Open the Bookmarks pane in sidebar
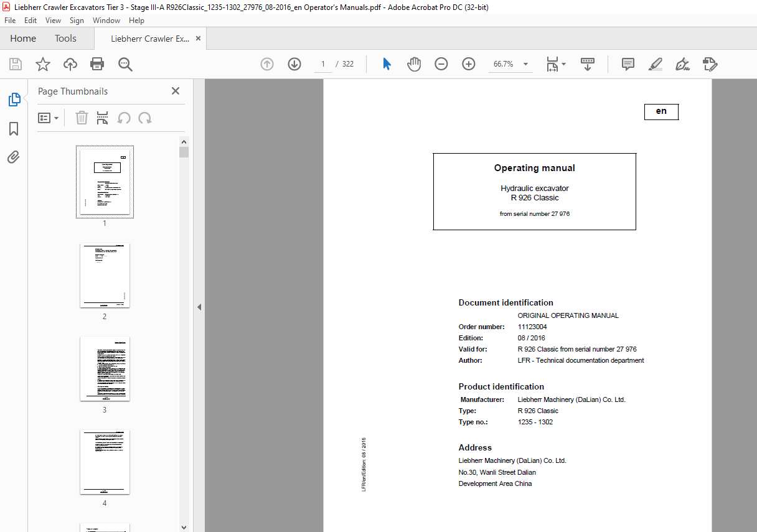757x532 pixels. 14,129
